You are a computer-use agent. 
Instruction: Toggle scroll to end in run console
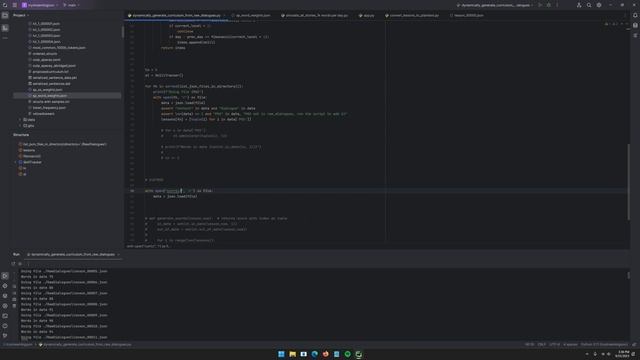tap(14, 293)
